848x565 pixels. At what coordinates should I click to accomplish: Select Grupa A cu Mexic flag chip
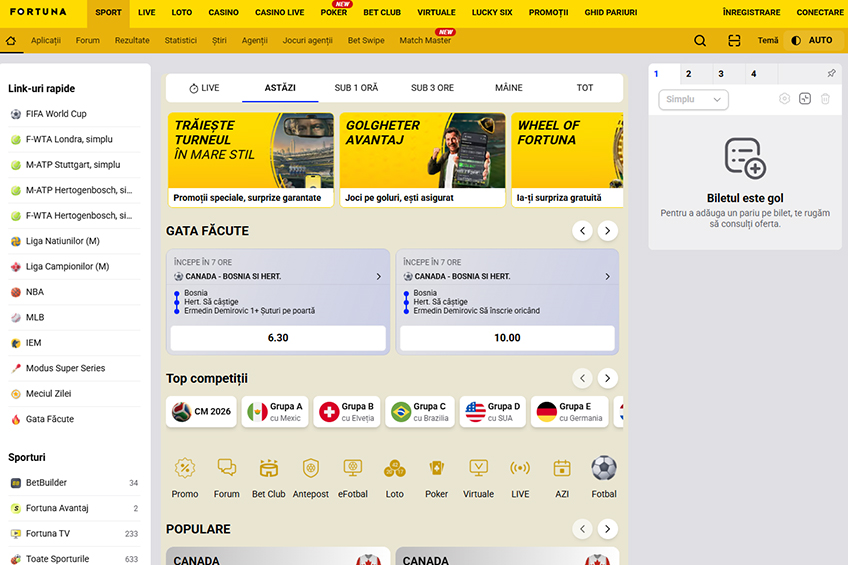click(x=275, y=411)
